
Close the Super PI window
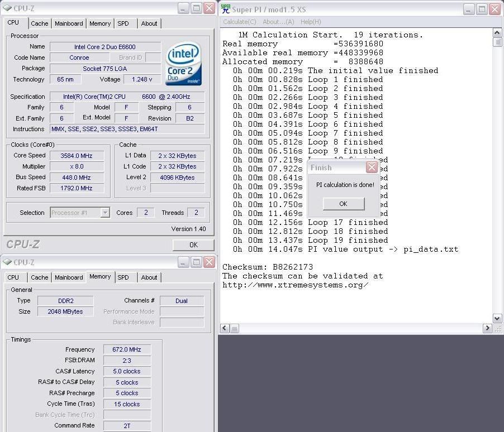[x=495, y=9]
